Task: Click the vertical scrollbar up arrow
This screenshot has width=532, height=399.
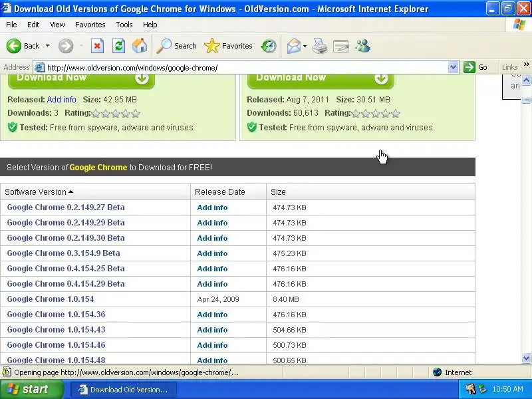Action: (x=526, y=80)
